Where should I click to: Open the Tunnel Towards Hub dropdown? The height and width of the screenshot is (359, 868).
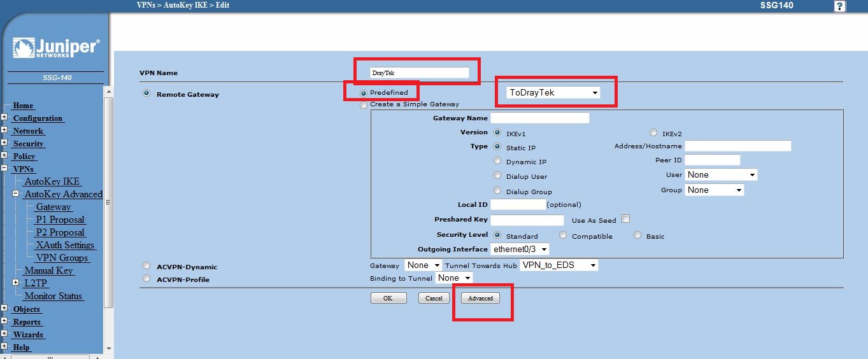559,265
